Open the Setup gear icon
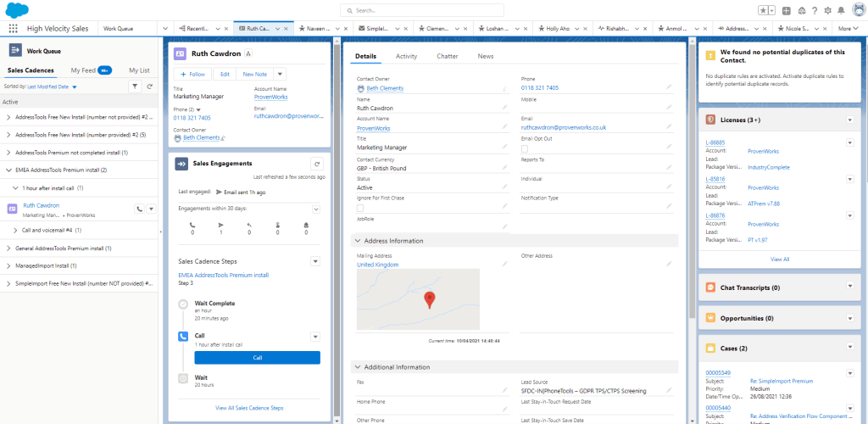The height and width of the screenshot is (424, 868). pyautogui.click(x=827, y=10)
